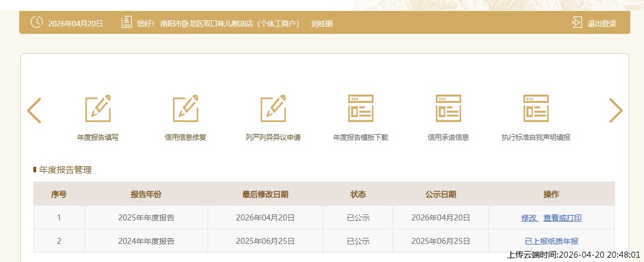Show more functions with the right chevron
The height and width of the screenshot is (262, 644).
[x=616, y=110]
